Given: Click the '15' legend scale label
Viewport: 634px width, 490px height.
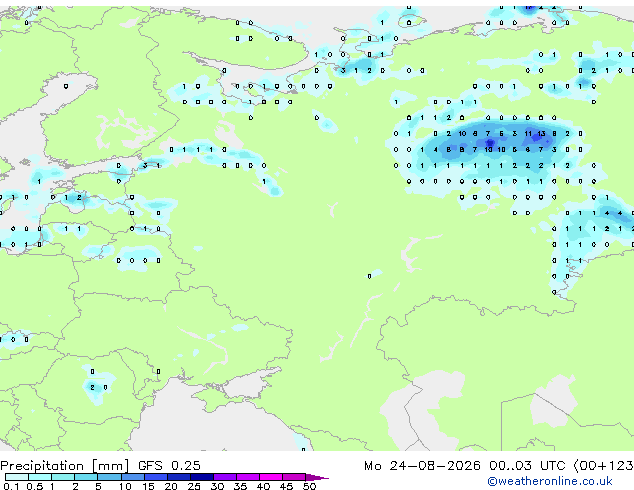Looking at the screenshot, I should click(148, 486).
